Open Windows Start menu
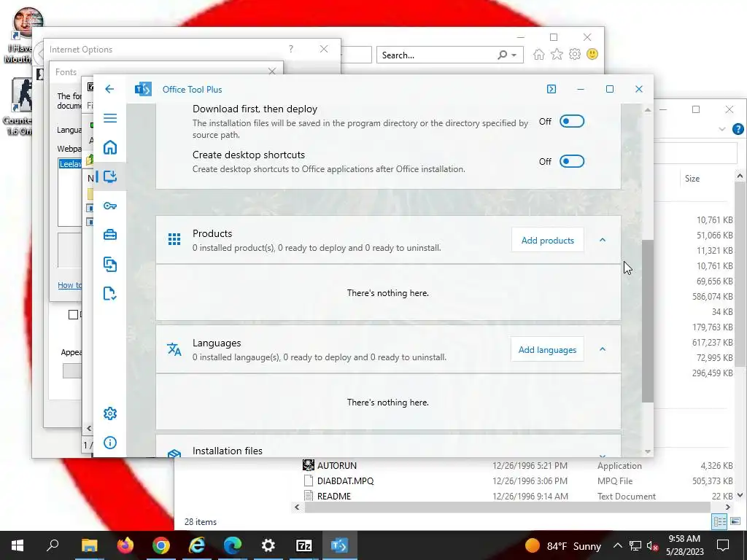 coord(18,545)
